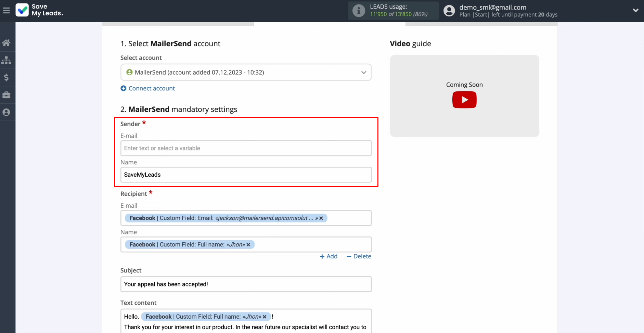Image resolution: width=644 pixels, height=333 pixels.
Task: Click the Subject input field
Action: coord(246,284)
